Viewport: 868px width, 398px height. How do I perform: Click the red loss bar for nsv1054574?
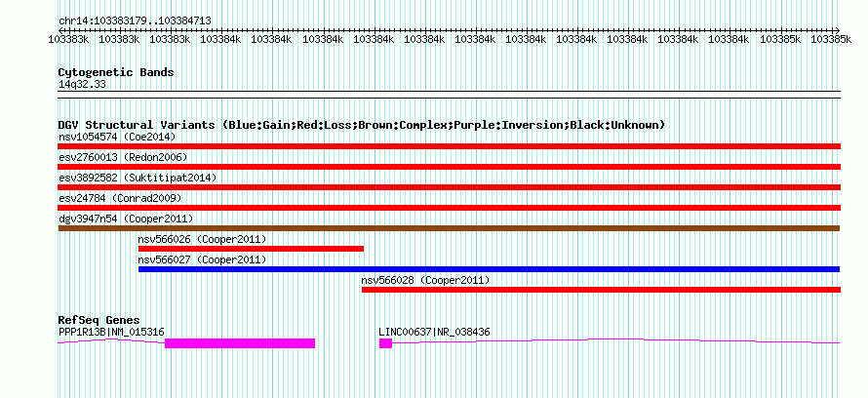coord(449,146)
